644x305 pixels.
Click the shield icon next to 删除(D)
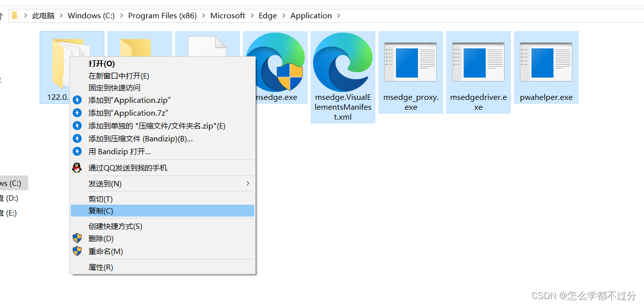(77, 238)
